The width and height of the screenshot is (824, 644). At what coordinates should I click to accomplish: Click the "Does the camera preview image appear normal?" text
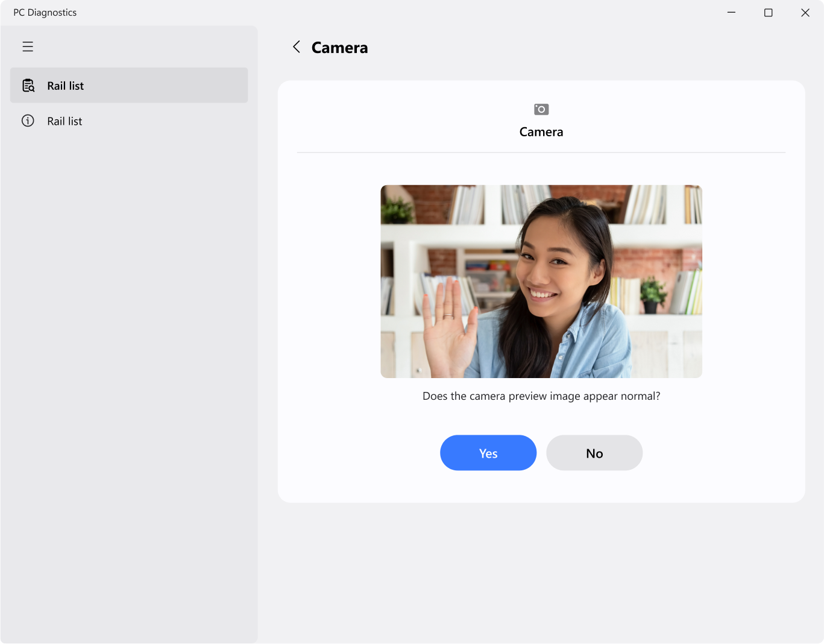point(541,396)
